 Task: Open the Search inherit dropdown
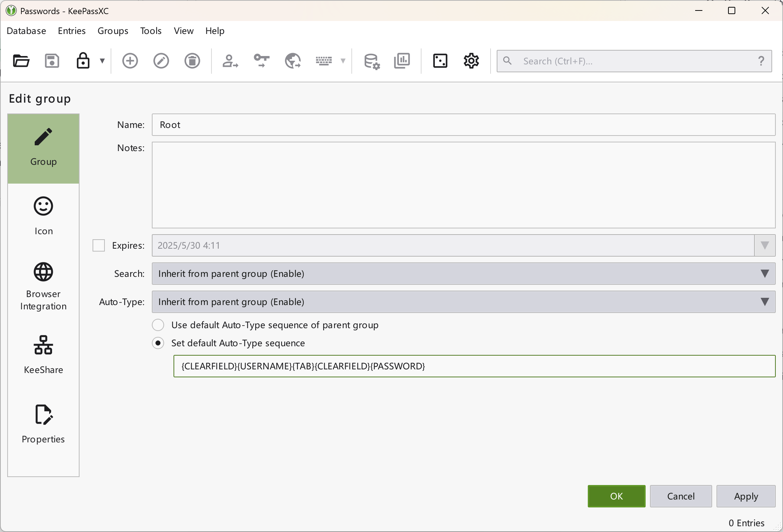tap(463, 274)
